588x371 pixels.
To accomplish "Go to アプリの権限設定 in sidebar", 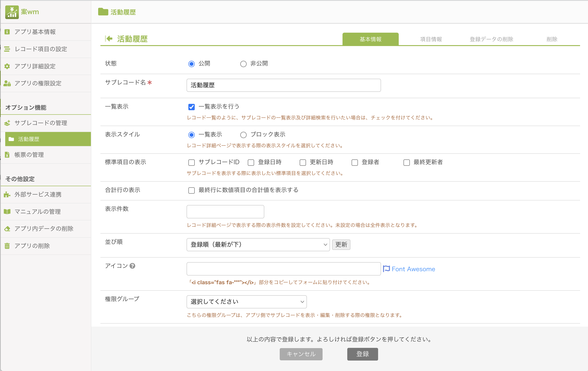I will 46,83.
